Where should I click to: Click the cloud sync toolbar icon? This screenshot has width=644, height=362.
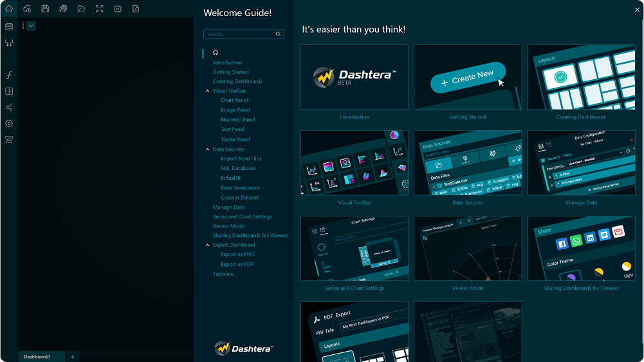pyautogui.click(x=27, y=8)
